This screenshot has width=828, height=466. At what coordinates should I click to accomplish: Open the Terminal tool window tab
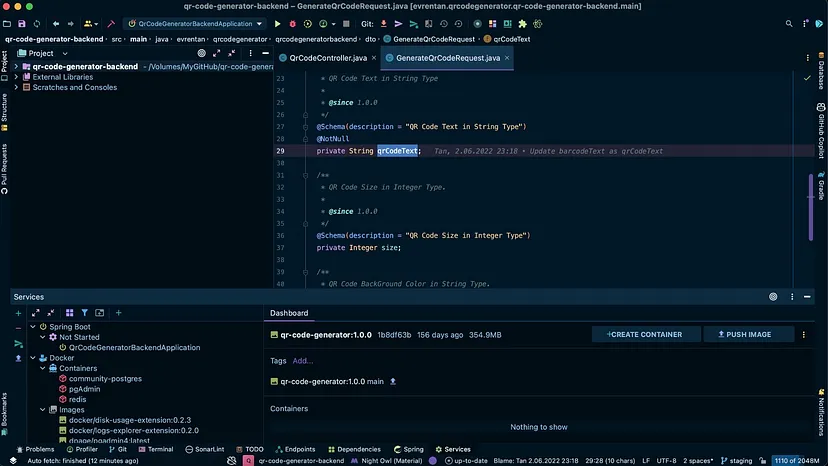[x=156, y=449]
